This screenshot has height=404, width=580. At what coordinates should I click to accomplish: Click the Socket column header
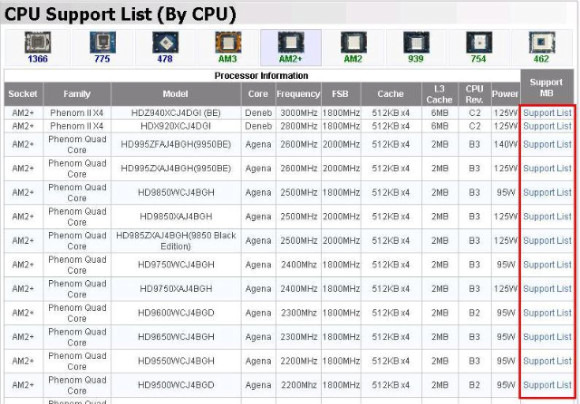pos(23,94)
